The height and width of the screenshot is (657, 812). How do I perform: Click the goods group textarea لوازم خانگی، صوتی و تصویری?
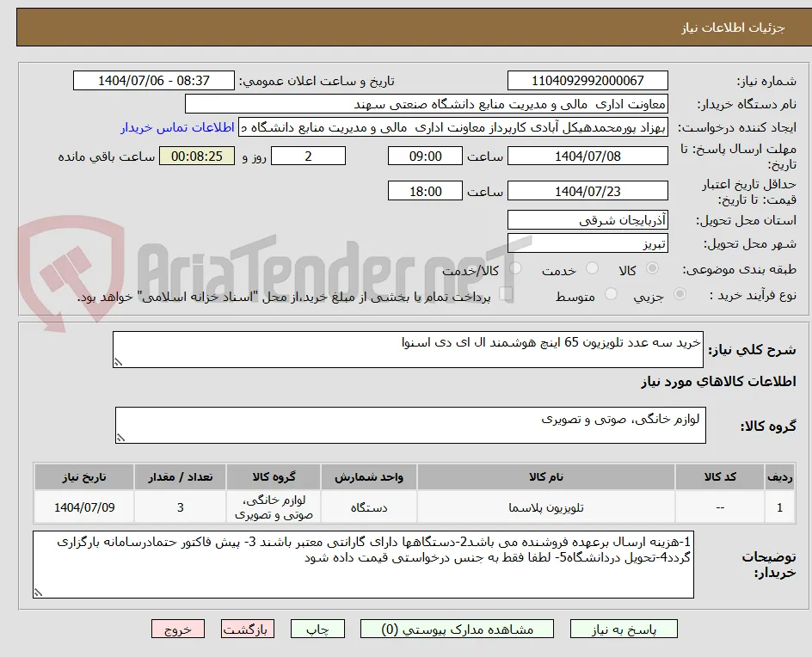410,425
